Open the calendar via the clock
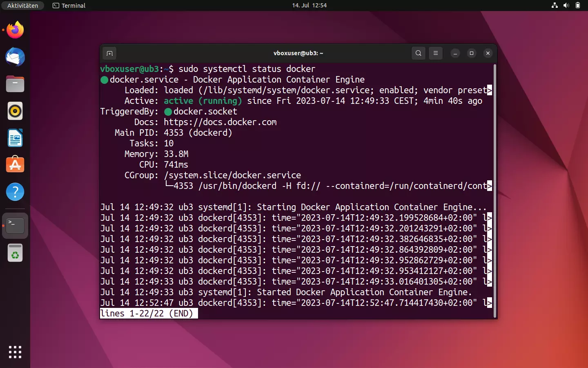The width and height of the screenshot is (588, 368). [310, 5]
